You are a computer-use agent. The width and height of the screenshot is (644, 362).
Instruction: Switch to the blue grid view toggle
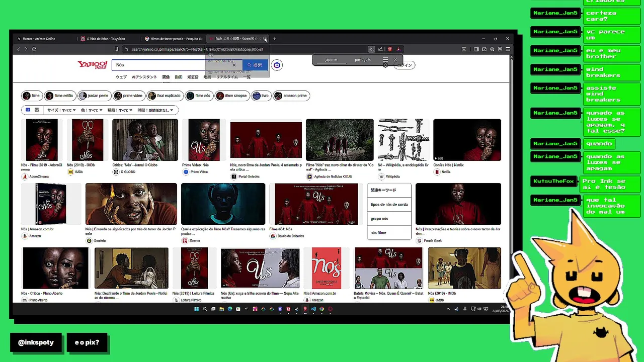click(x=28, y=110)
